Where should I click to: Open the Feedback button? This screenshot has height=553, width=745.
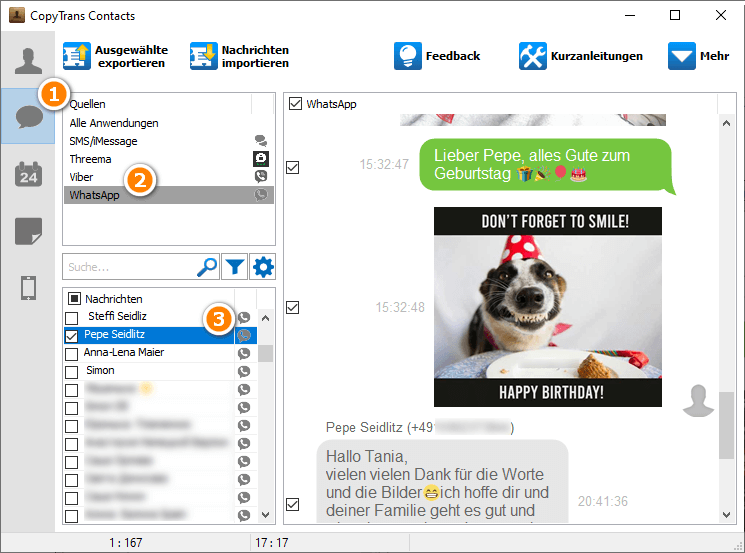click(437, 56)
